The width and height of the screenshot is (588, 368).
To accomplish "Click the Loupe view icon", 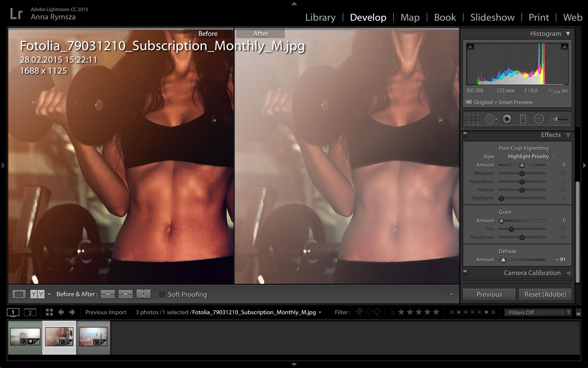I will [19, 294].
